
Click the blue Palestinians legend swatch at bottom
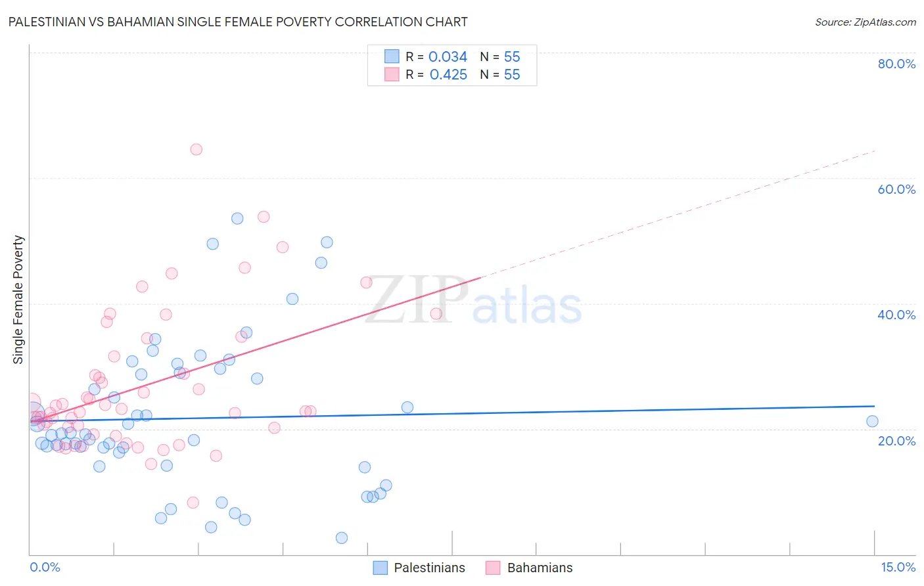point(381,568)
